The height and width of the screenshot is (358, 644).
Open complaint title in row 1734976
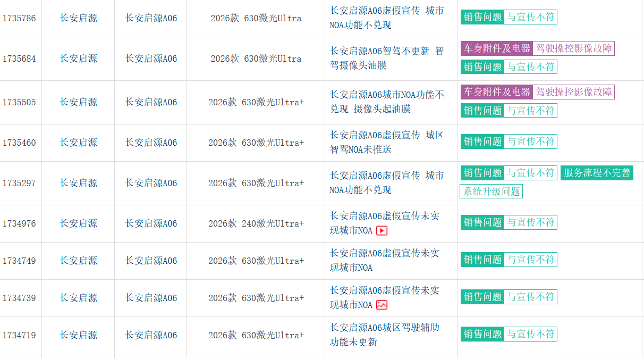point(385,223)
